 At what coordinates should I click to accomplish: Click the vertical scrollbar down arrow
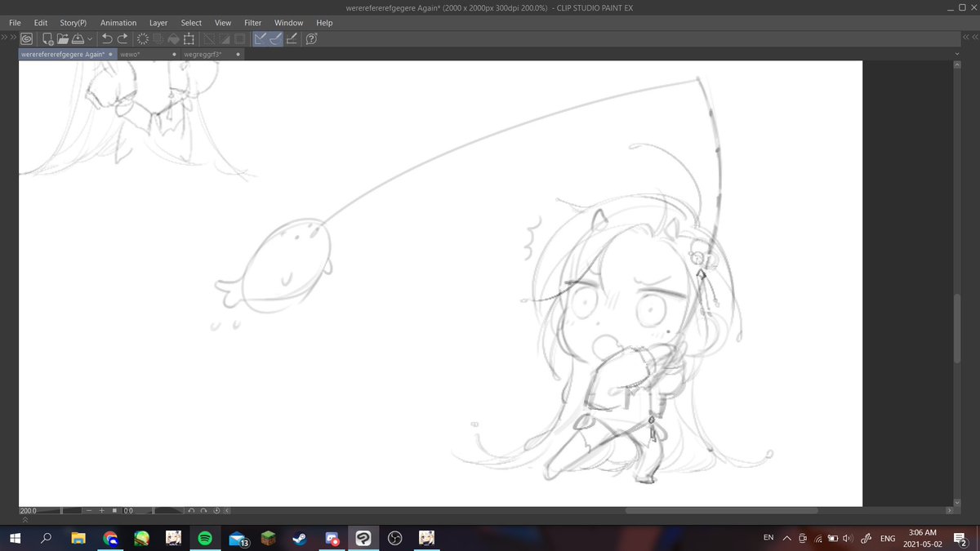coord(958,501)
